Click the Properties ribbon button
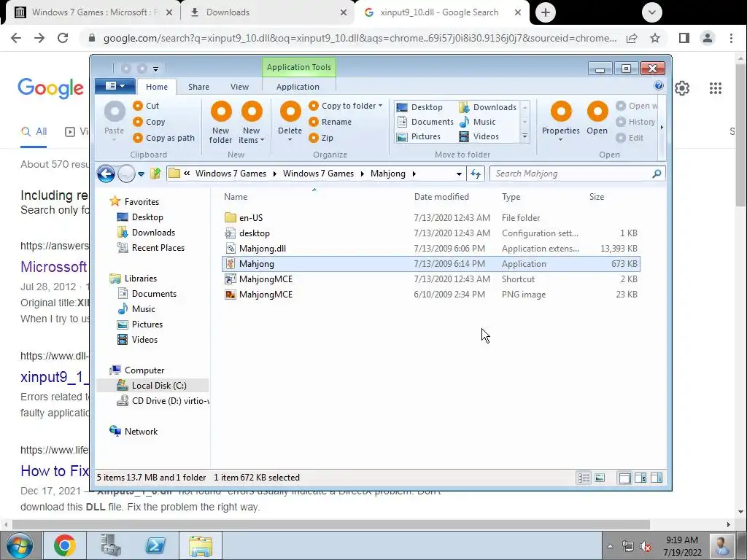The width and height of the screenshot is (747, 560). coord(561,121)
